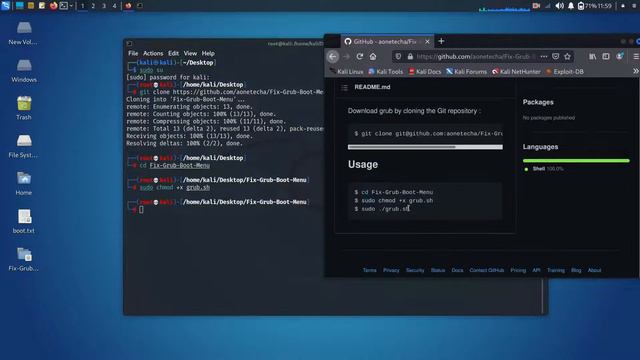Open the Firefox library icon
This screenshot has height=360, width=640.
click(592, 57)
